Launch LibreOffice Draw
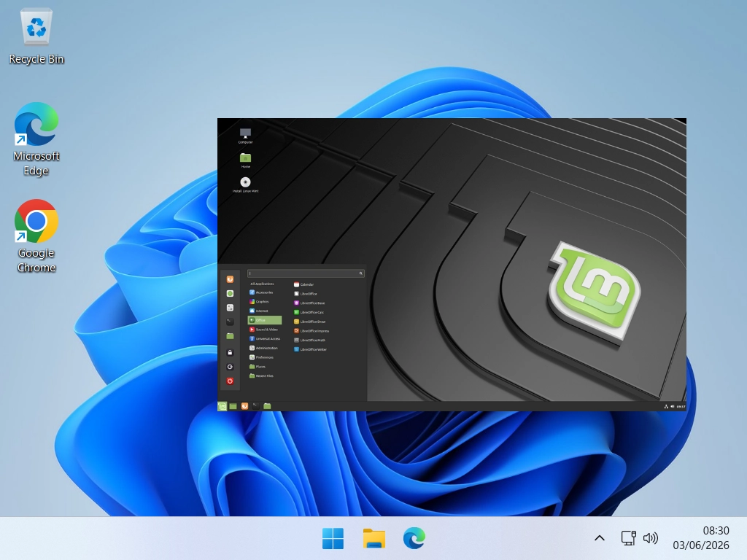747x560 pixels. pyautogui.click(x=309, y=322)
